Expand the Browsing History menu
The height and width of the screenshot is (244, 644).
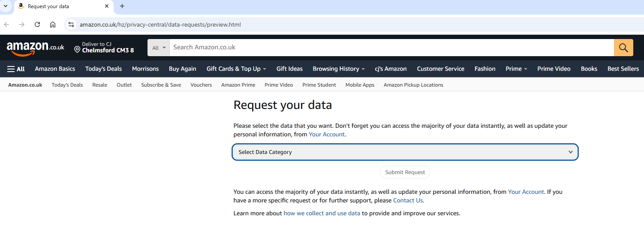(x=338, y=69)
